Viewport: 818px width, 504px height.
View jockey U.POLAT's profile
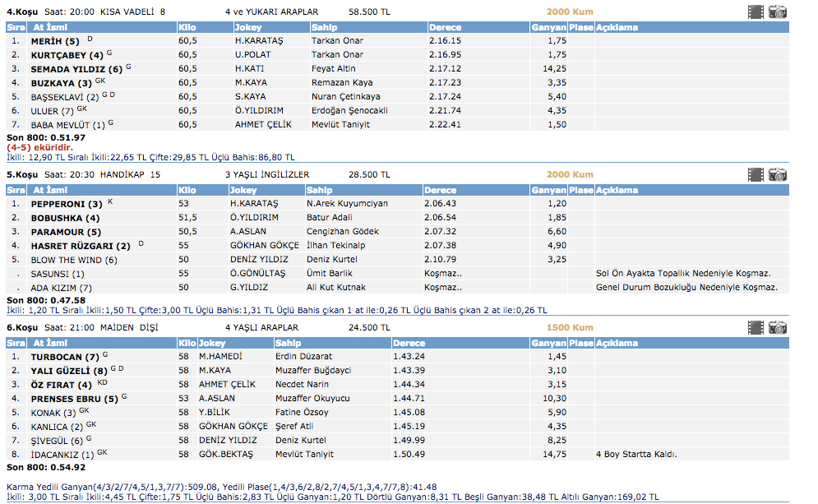pyautogui.click(x=253, y=55)
